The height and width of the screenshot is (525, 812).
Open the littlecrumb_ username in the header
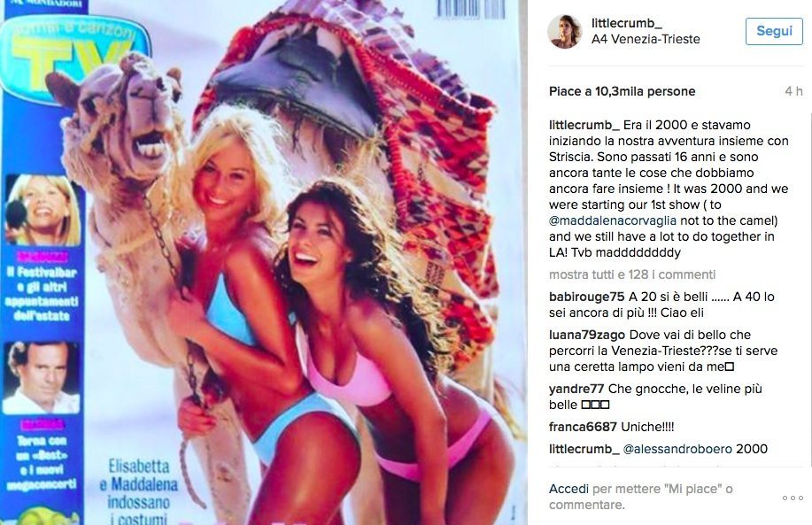pyautogui.click(x=627, y=23)
